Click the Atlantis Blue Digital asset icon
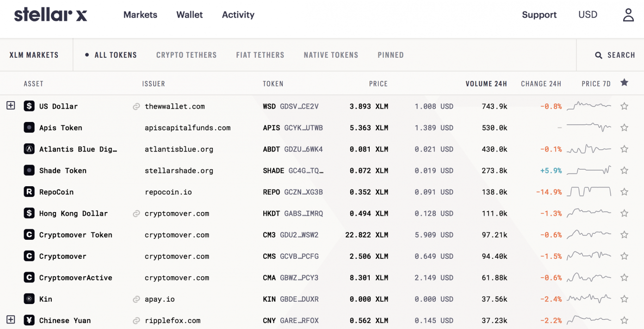 coord(29,149)
